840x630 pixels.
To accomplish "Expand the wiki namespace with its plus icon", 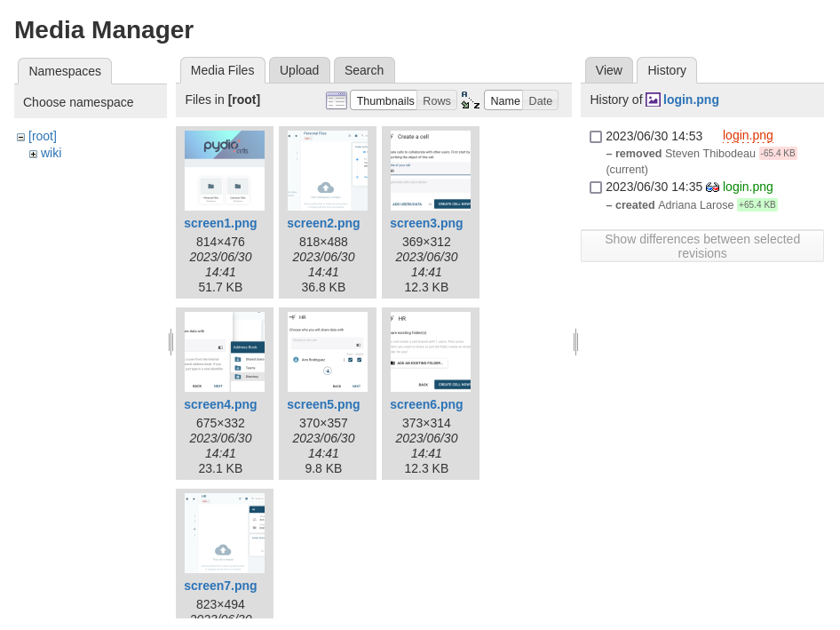I will [x=33, y=155].
